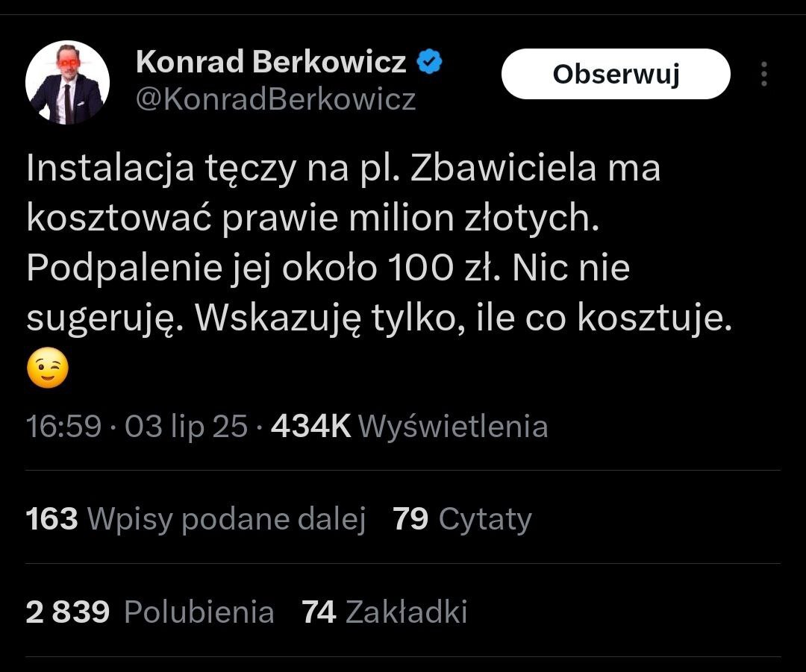806x672 pixels.
Task: Click the words 'Instalacja tęczy' in the post
Action: (158, 169)
